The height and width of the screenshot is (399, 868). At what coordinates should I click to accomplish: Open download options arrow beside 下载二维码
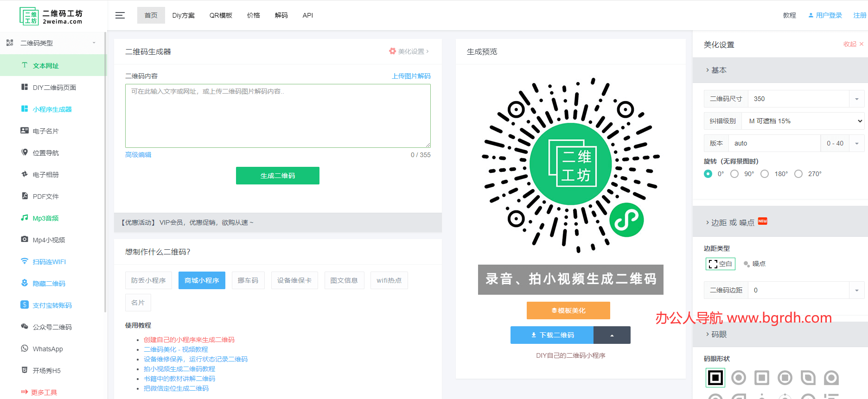(612, 335)
